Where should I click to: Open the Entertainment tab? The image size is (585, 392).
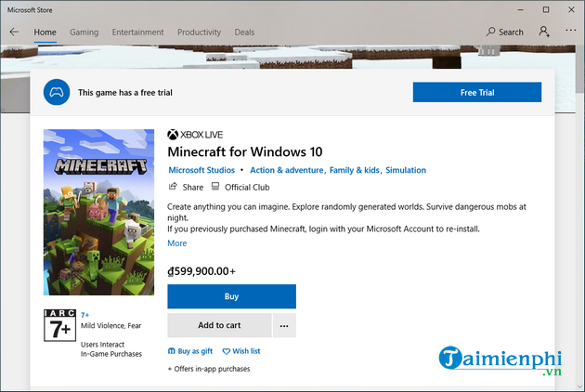point(137,33)
